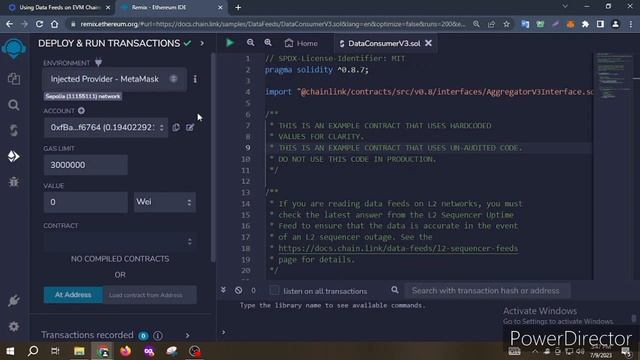Open the Debugger bug icon in sidebar
Screen dimensions: 640x360
tap(14, 182)
